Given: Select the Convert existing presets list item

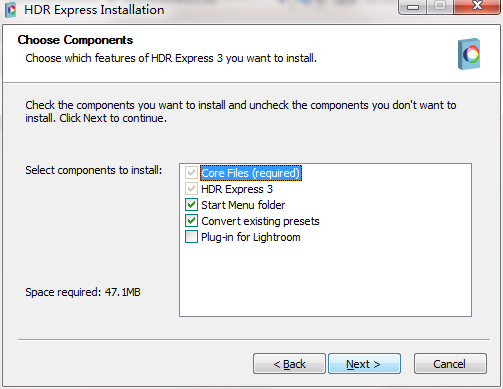Looking at the screenshot, I should (260, 221).
